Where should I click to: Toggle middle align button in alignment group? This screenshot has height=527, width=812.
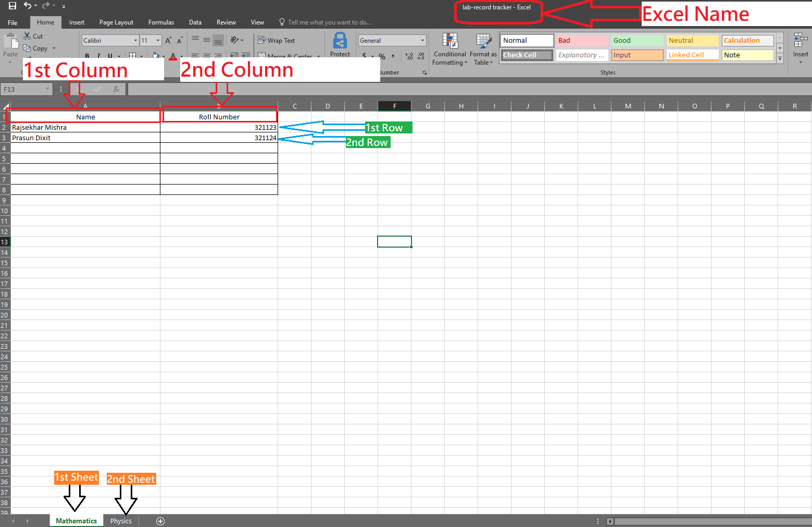tap(207, 40)
